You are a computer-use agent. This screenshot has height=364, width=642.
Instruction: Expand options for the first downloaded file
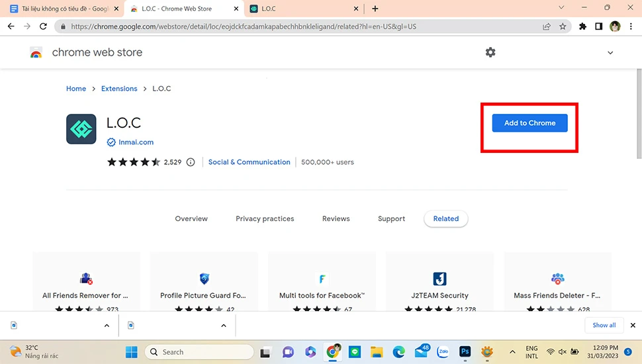point(107,326)
